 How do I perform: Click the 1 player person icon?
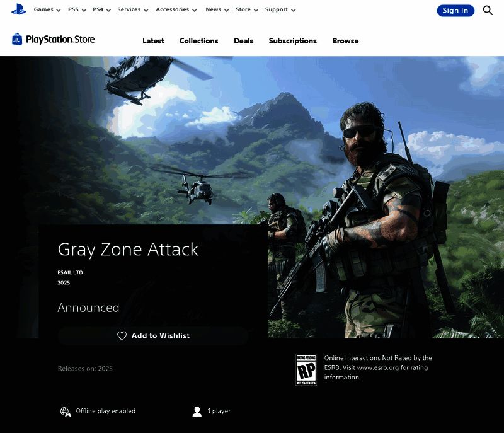pyautogui.click(x=197, y=412)
